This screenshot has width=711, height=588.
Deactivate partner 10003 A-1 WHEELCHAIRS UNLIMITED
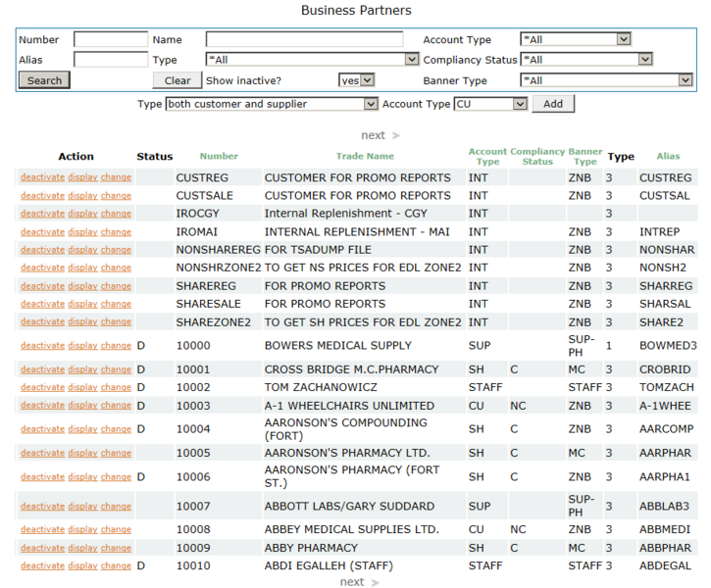pyautogui.click(x=42, y=406)
